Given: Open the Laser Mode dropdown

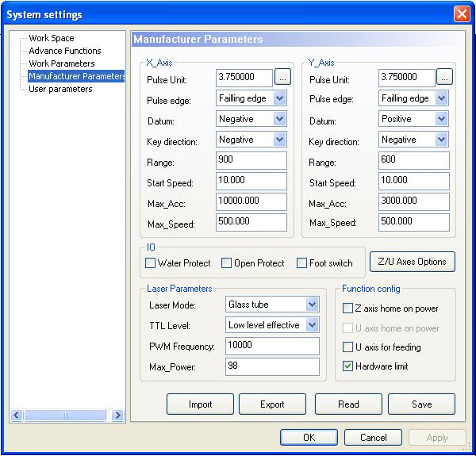Looking at the screenshot, I should pyautogui.click(x=312, y=305).
